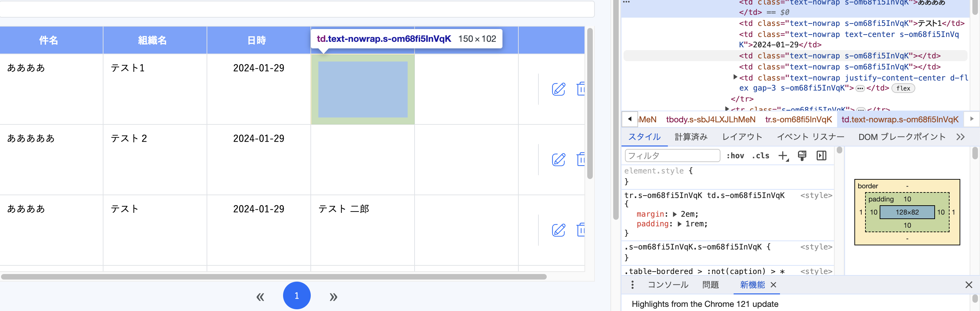
Task: Edit the ああああ テスト1 row
Action: (x=559, y=89)
